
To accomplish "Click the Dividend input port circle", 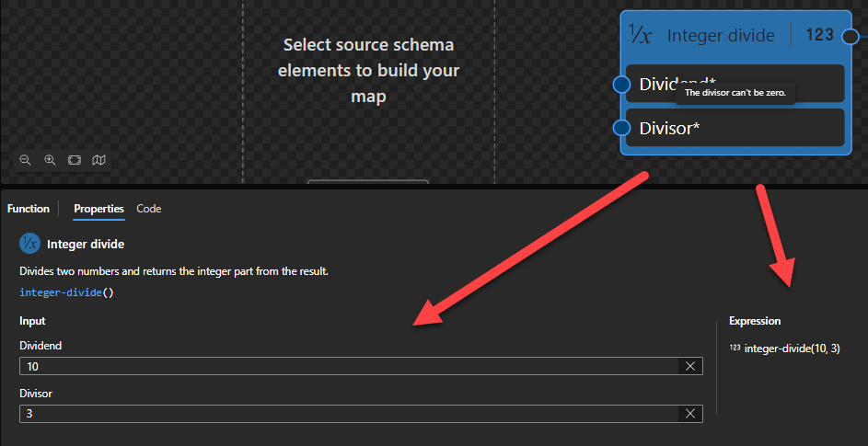I will point(621,85).
